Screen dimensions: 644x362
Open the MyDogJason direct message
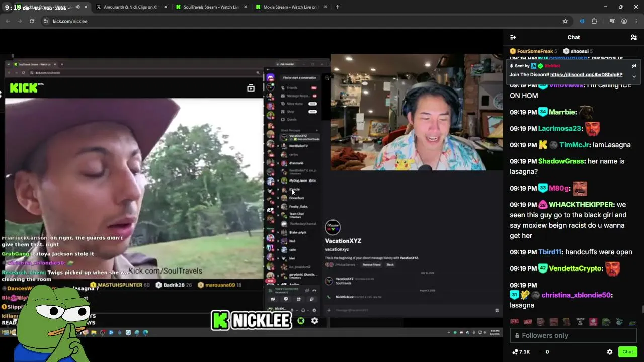tap(299, 180)
